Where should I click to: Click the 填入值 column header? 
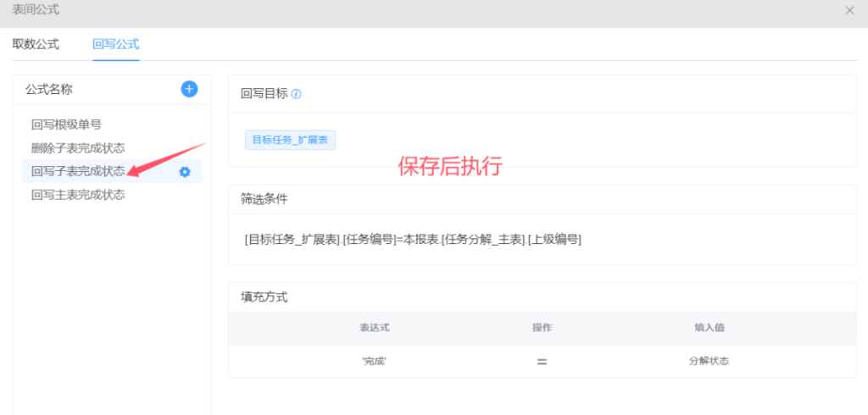[709, 328]
